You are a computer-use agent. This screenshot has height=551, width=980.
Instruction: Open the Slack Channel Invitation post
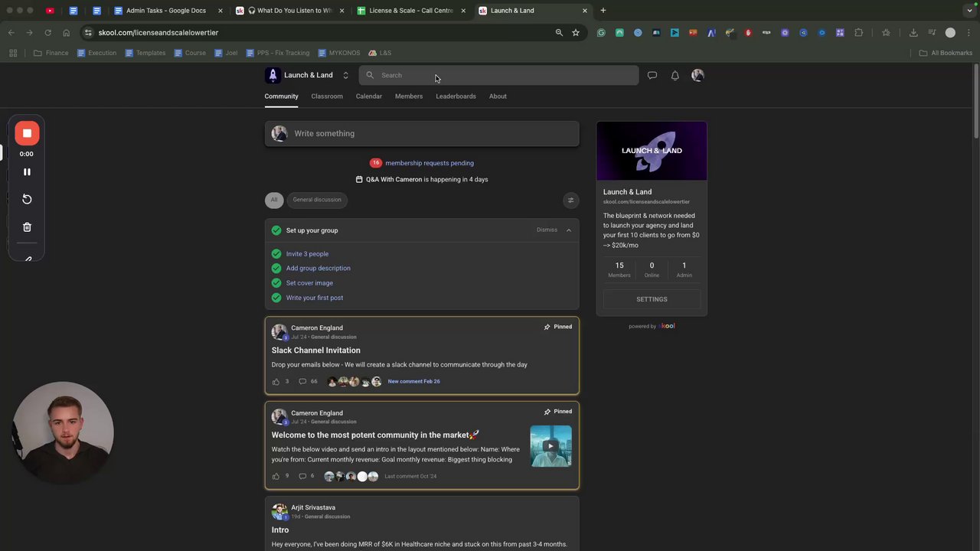coord(315,350)
